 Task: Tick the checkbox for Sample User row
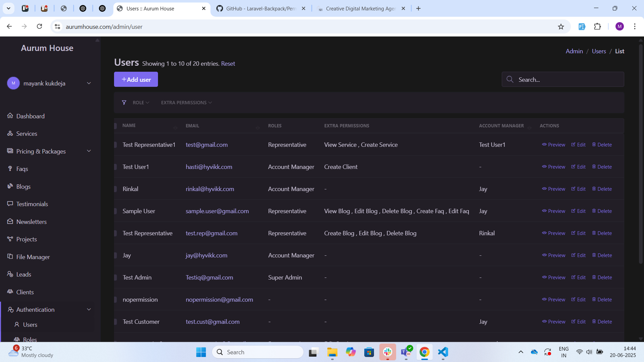point(115,211)
